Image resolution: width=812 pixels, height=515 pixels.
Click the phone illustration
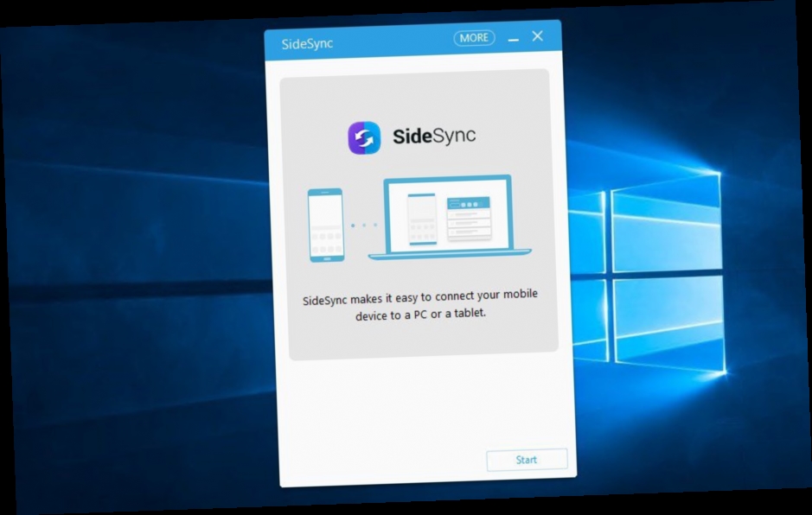[x=326, y=226]
